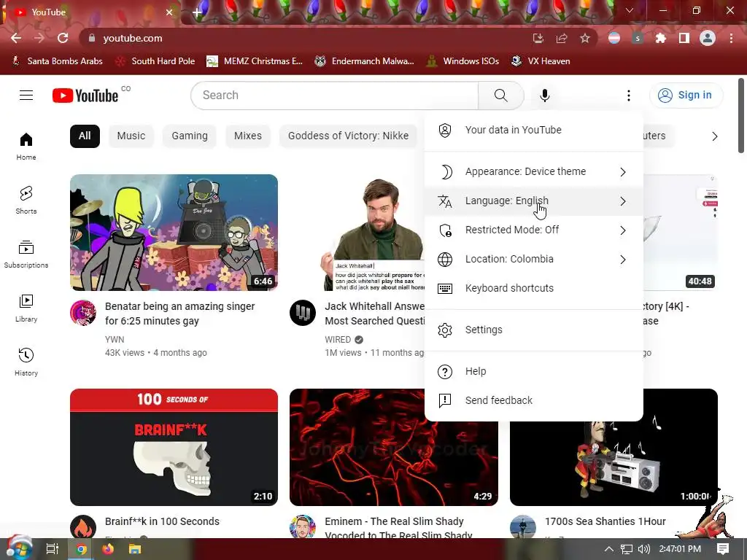The height and width of the screenshot is (560, 747).
Task: Open Brainf**k in 100 Seconds thumbnail
Action: [x=174, y=447]
